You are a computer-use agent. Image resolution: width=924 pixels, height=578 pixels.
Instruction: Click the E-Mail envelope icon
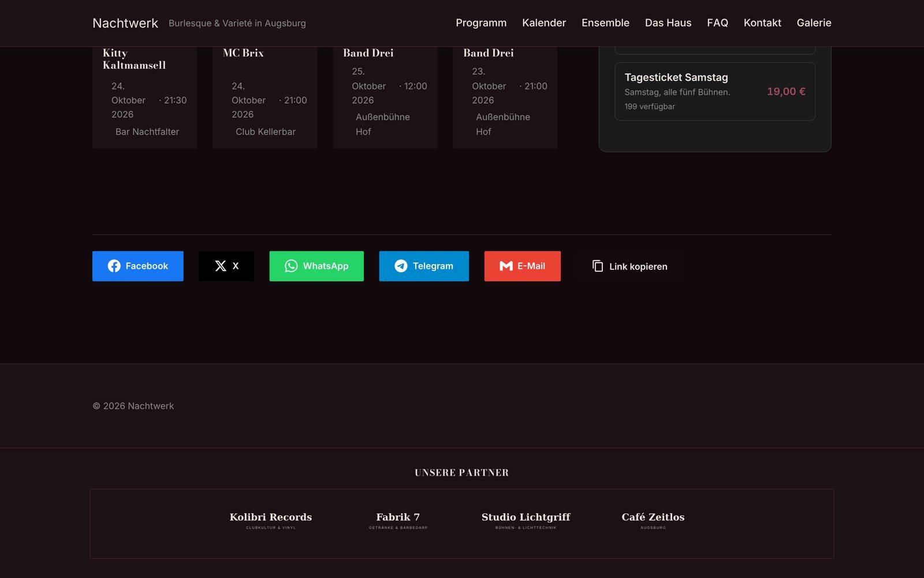pyautogui.click(x=506, y=266)
